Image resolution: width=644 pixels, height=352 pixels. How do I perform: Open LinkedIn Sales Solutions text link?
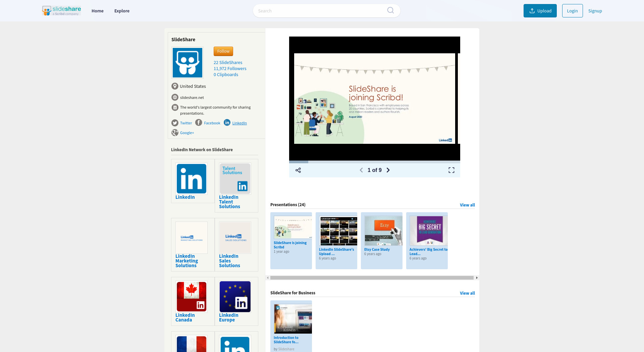click(229, 261)
